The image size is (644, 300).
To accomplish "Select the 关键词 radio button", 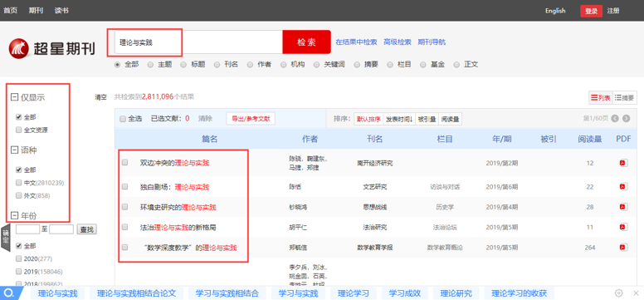I will point(316,65).
